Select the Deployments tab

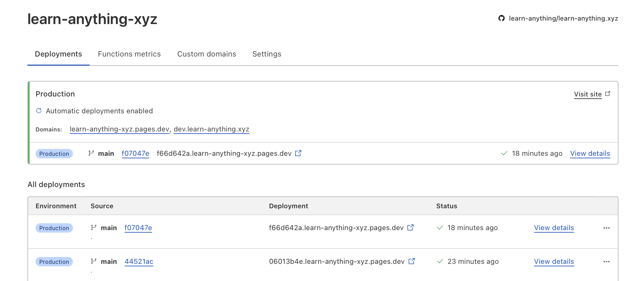tap(58, 54)
